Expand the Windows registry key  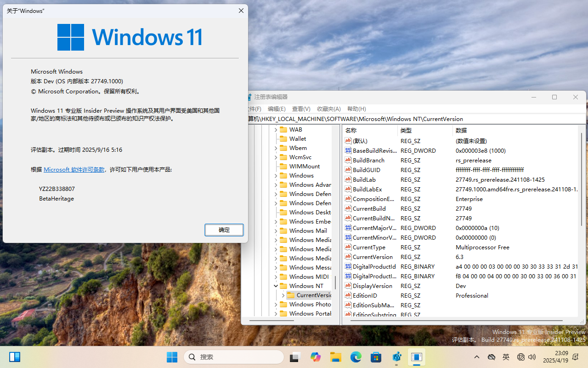pyautogui.click(x=276, y=176)
